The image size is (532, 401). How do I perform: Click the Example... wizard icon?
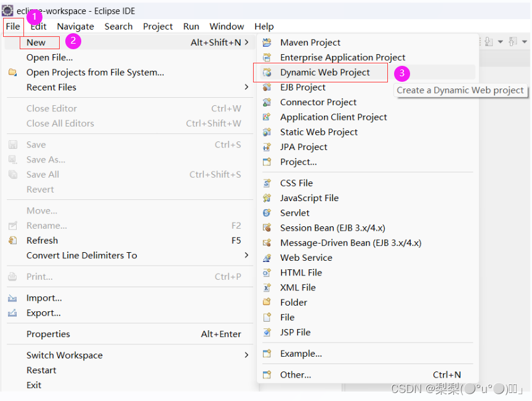tap(267, 354)
